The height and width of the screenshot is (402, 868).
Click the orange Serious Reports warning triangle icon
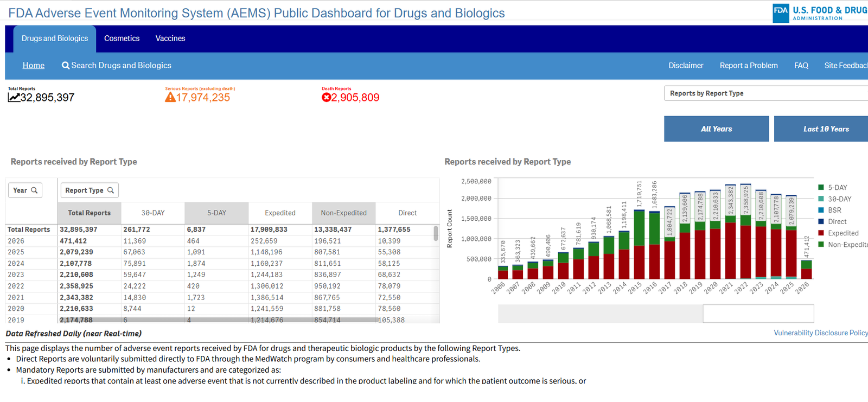click(x=170, y=98)
